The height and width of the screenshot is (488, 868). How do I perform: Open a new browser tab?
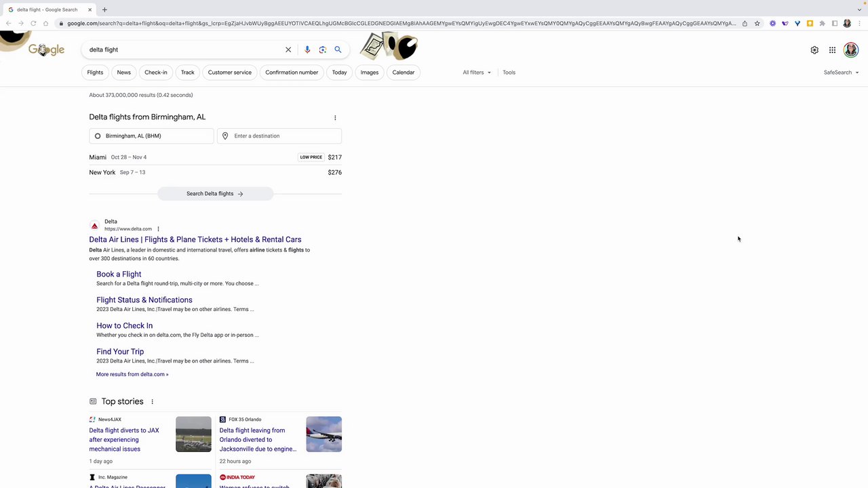104,9
